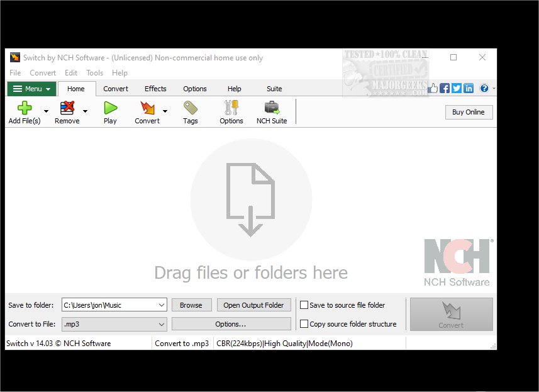Click the Add File(s) green plus icon

coord(25,108)
